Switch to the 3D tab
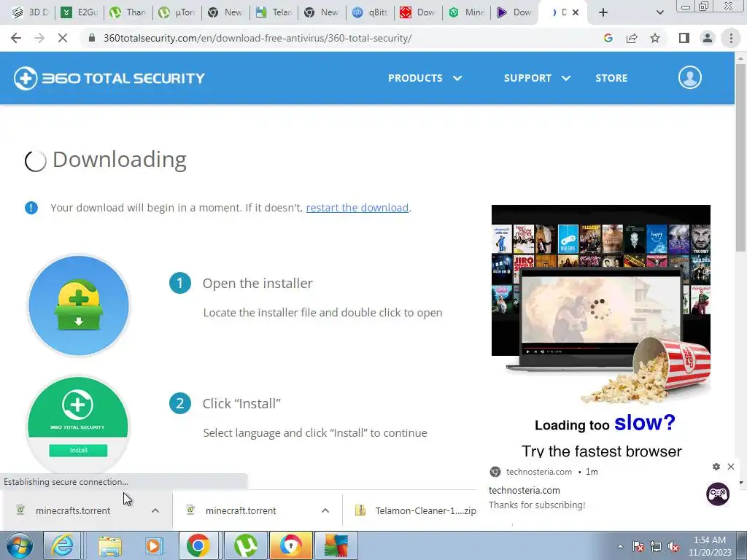Viewport: 747px width, 560px height. 30,13
